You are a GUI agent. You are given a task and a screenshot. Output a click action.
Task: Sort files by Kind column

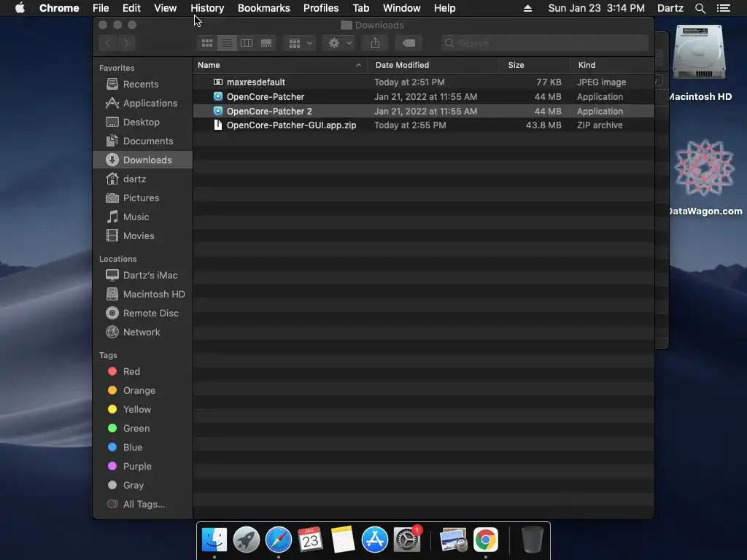587,65
